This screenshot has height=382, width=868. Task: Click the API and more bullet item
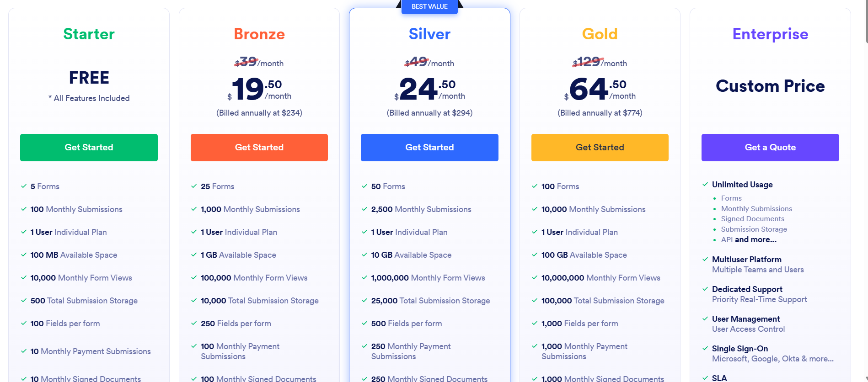[x=748, y=239]
